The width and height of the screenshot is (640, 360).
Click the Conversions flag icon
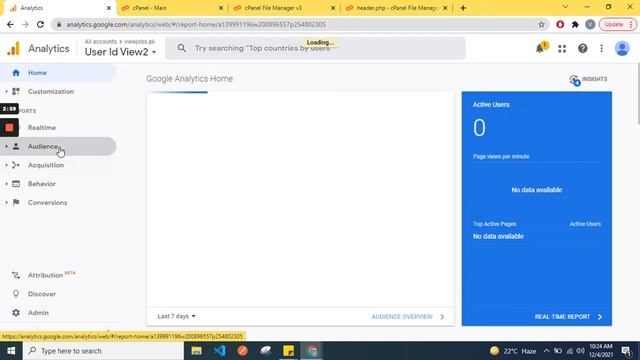coord(16,202)
